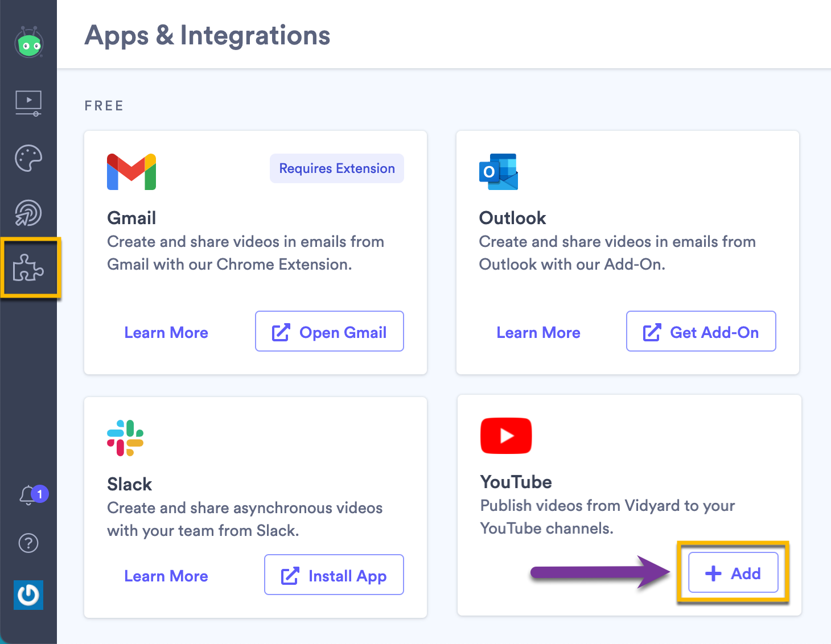The width and height of the screenshot is (831, 644).
Task: Open the target analytics sidebar icon
Action: (x=28, y=213)
